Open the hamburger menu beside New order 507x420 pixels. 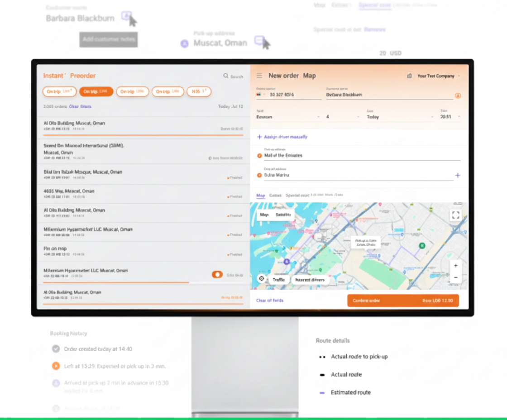(259, 76)
